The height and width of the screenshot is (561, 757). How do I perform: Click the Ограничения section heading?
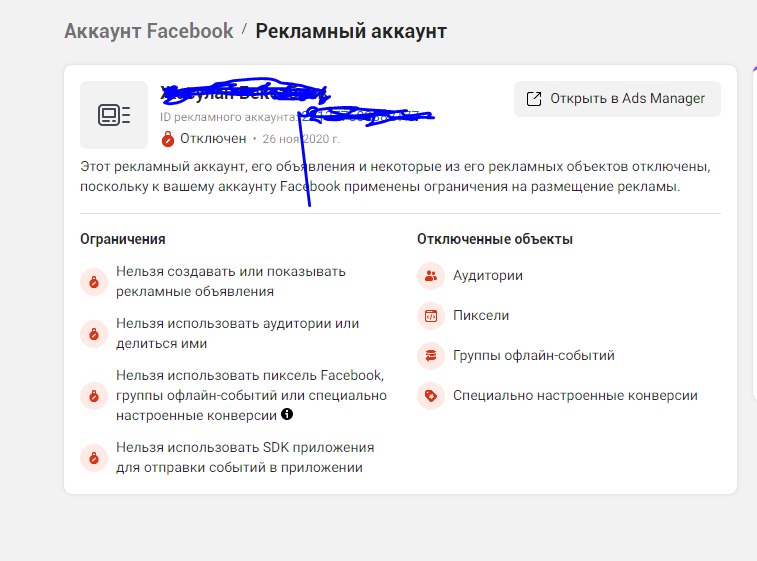tap(123, 239)
